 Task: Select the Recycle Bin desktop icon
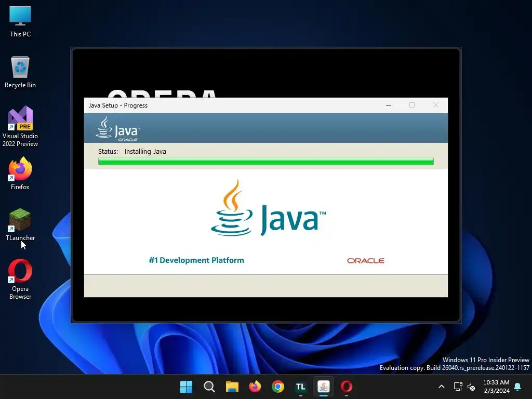(20, 72)
